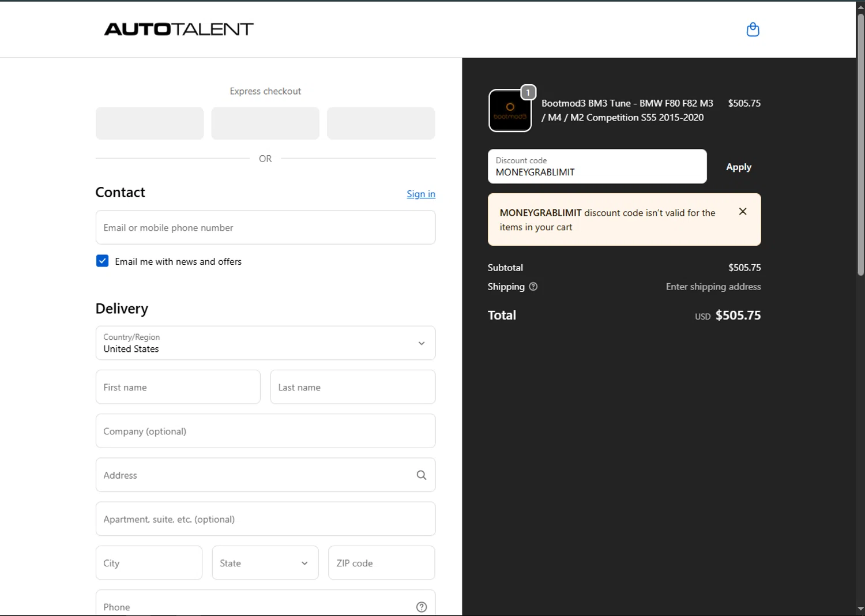The width and height of the screenshot is (865, 616).
Task: Focus the First name field
Action: pyautogui.click(x=178, y=387)
